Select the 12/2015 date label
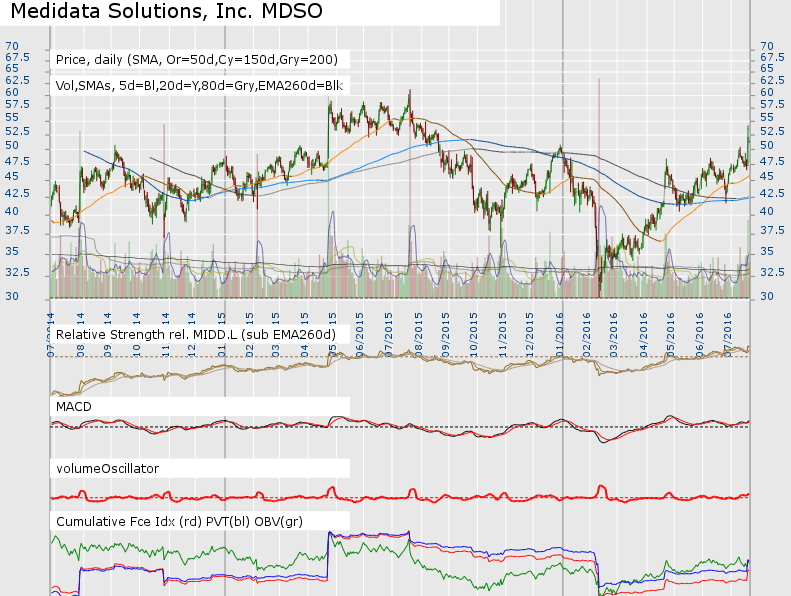791x596 pixels. point(530,336)
